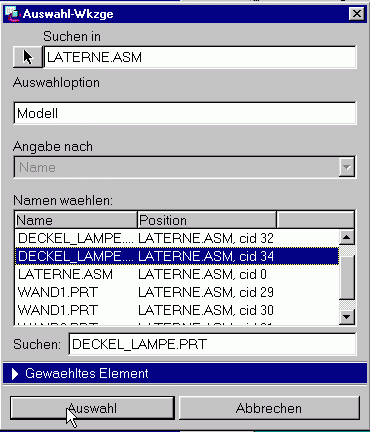Select WAND1.PRT row with cid 29
Viewport: 370px width, 432px height.
177,292
